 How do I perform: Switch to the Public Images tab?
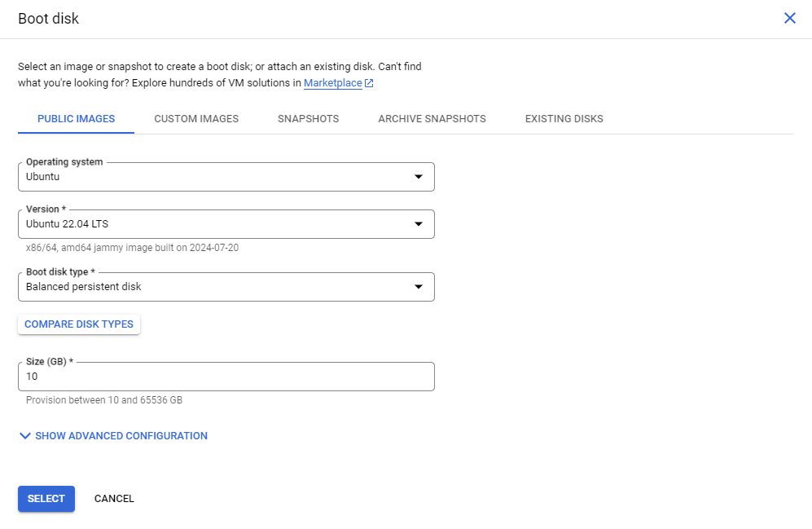coord(76,119)
